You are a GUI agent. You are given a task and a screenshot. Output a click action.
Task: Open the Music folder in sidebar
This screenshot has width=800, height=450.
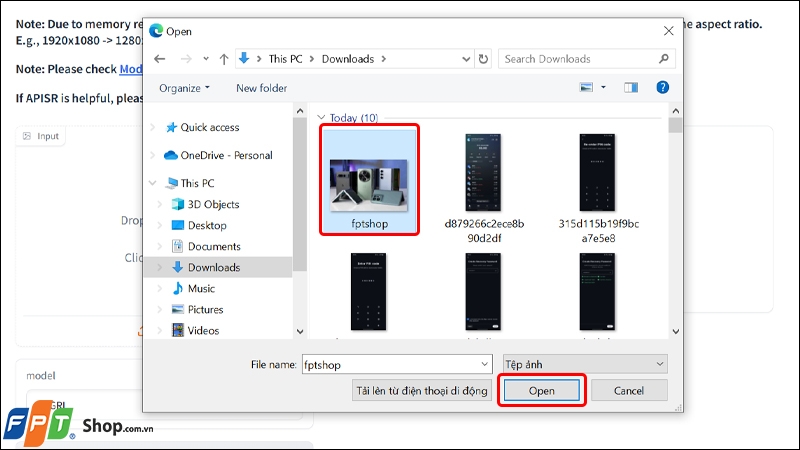click(x=201, y=289)
